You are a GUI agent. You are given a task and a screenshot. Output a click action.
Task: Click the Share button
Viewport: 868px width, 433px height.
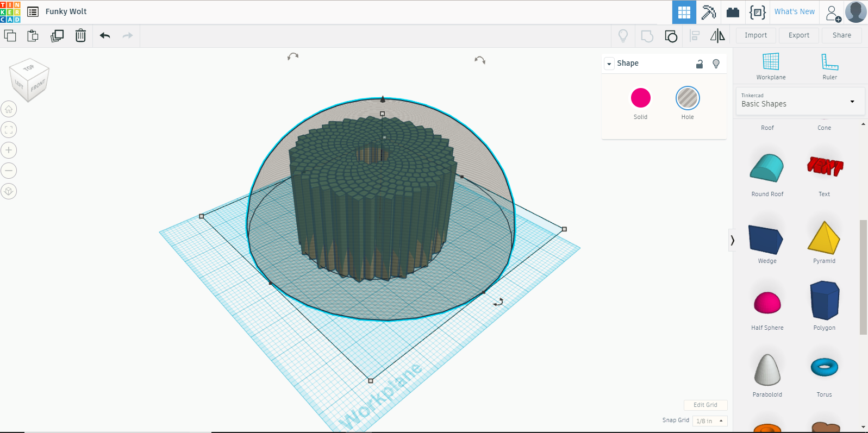pos(842,35)
